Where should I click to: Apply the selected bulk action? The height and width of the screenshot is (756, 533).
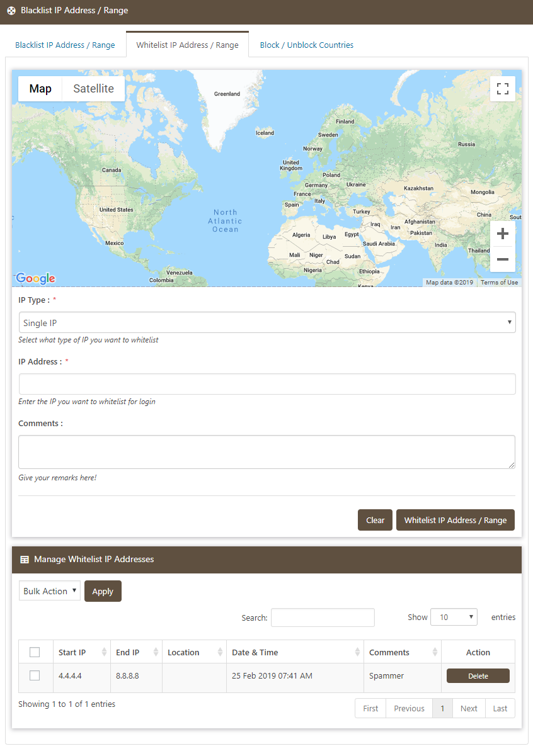[103, 591]
